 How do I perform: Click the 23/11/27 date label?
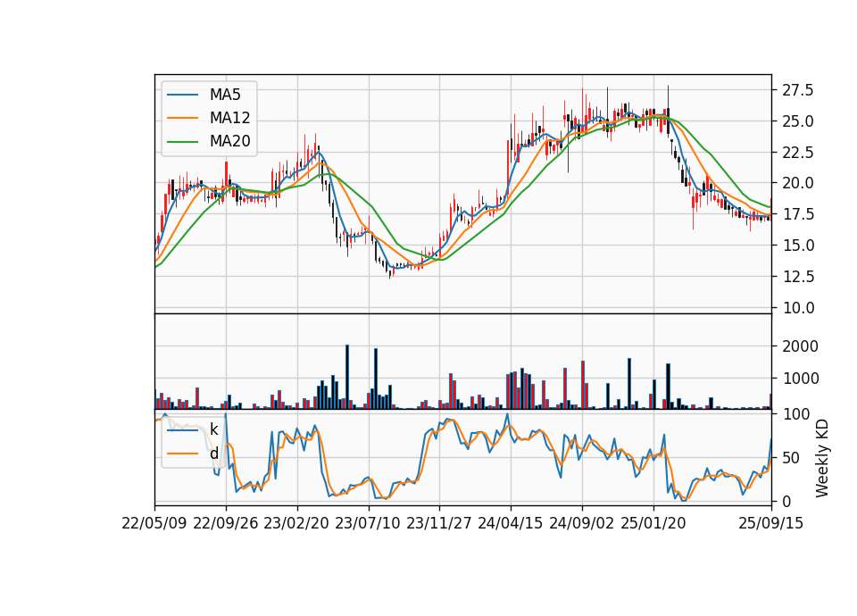(x=439, y=524)
